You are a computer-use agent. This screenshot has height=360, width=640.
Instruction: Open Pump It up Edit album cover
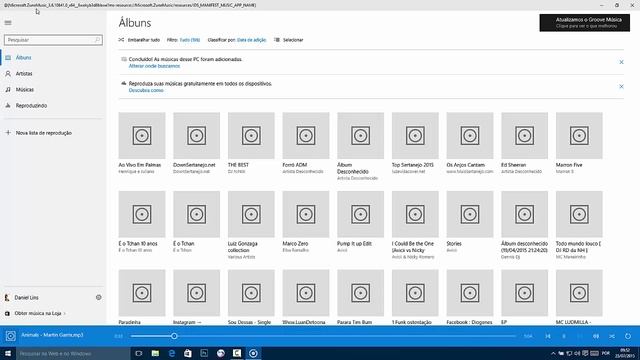tap(360, 214)
